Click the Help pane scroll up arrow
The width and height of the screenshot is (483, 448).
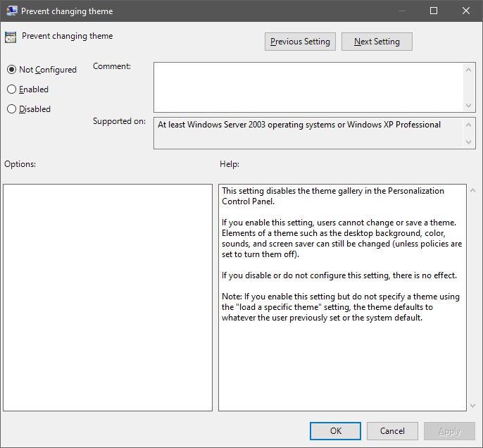pos(472,191)
